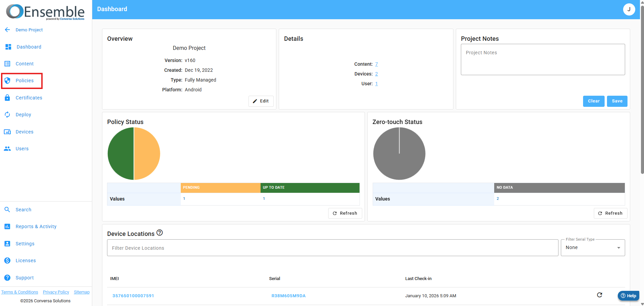The width and height of the screenshot is (644, 306).
Task: Click the Devices icon in sidebar
Action: (x=7, y=132)
